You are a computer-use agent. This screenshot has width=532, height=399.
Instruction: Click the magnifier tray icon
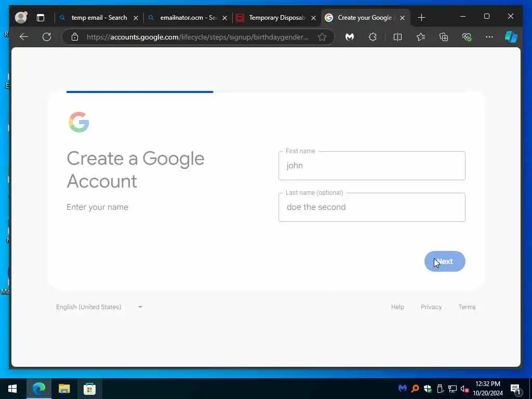tap(415, 388)
